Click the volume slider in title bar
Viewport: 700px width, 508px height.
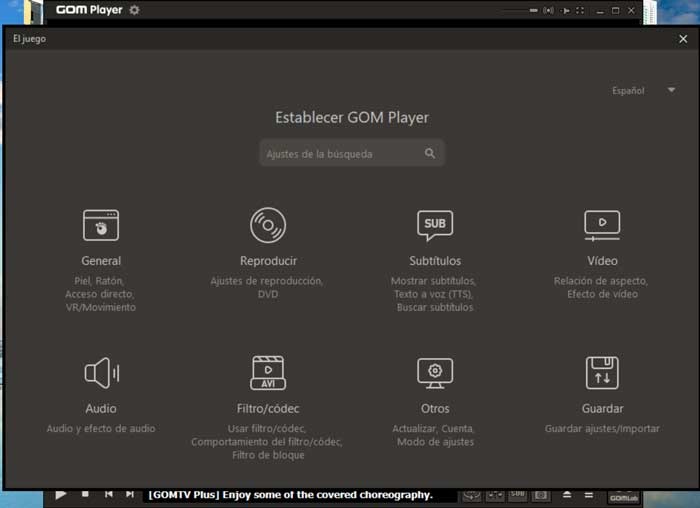point(520,10)
